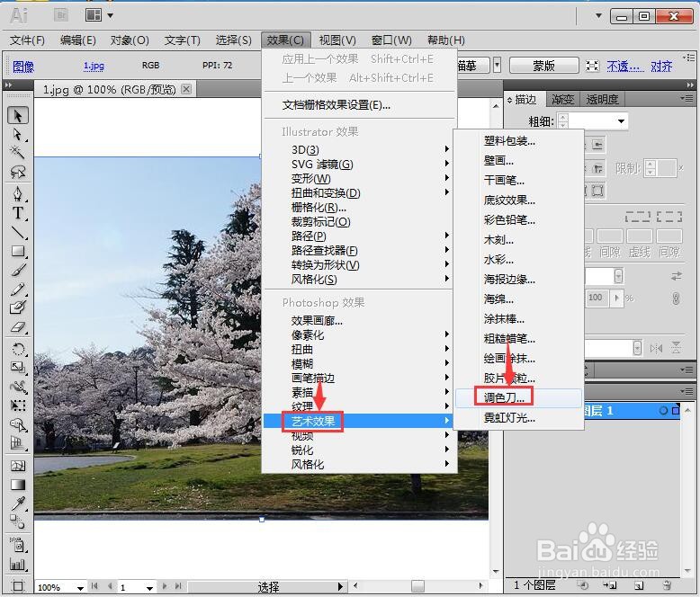Select 效果画廊... in the Effect menu

coord(359,320)
